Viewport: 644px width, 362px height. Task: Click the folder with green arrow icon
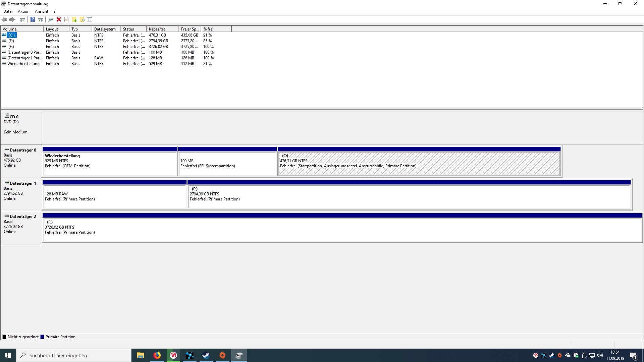click(74, 19)
